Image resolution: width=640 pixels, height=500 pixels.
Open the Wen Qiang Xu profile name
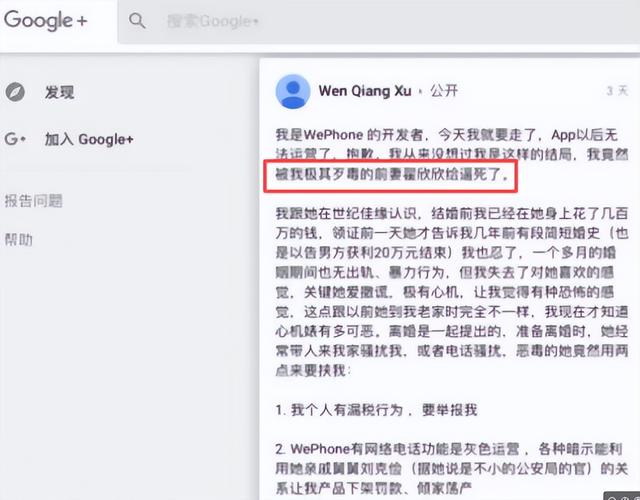tap(365, 91)
